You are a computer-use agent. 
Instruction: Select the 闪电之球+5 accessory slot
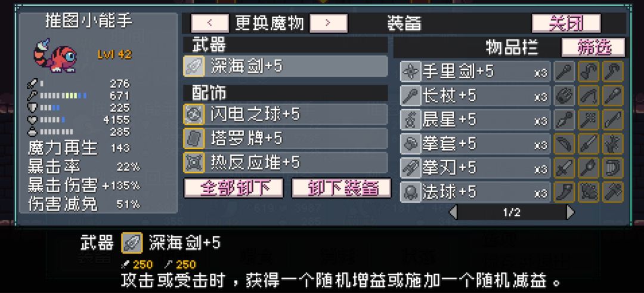(286, 115)
